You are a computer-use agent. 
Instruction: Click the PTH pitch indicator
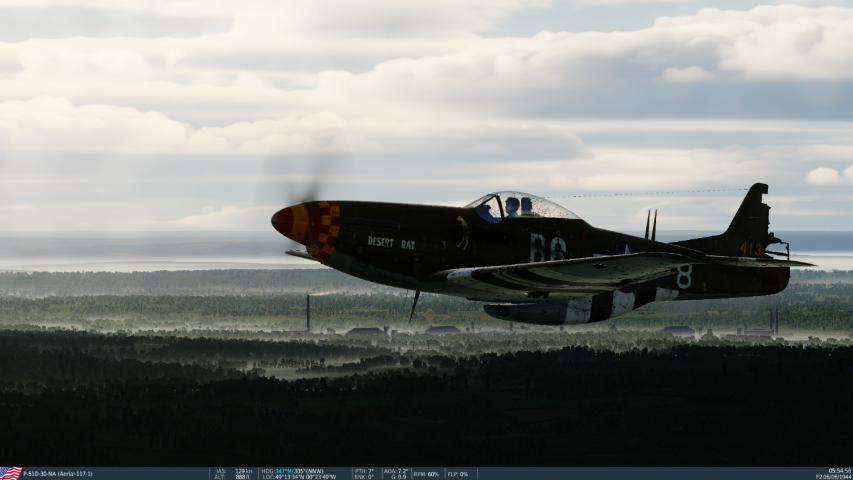pyautogui.click(x=364, y=470)
